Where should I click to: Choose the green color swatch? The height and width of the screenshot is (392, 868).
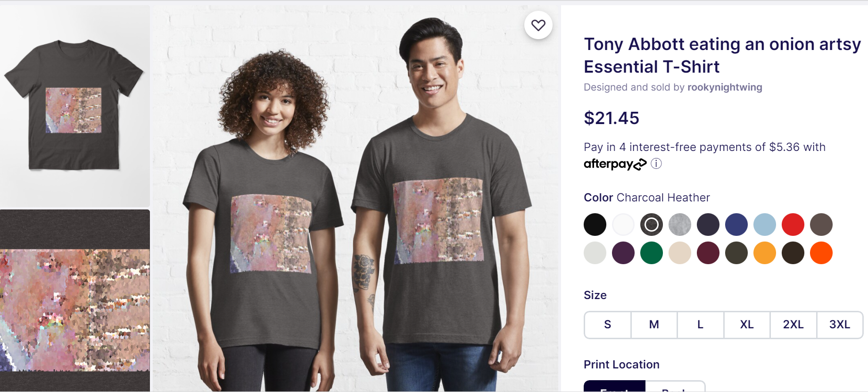(652, 253)
